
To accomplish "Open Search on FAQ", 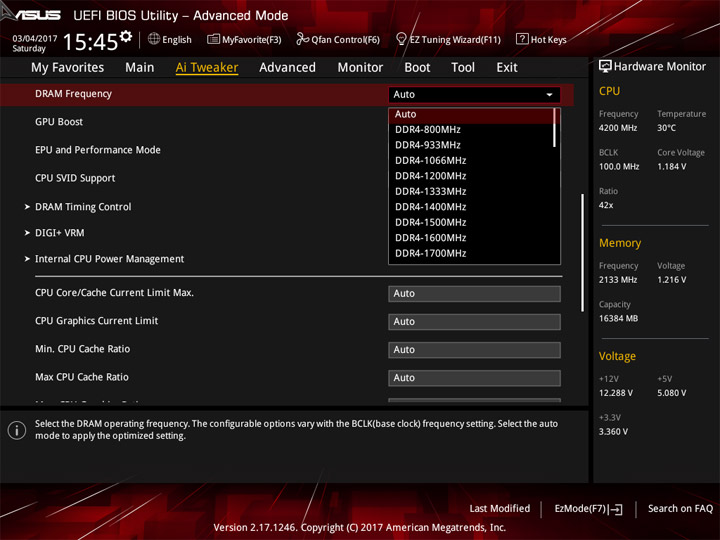I will pyautogui.click(x=680, y=509).
